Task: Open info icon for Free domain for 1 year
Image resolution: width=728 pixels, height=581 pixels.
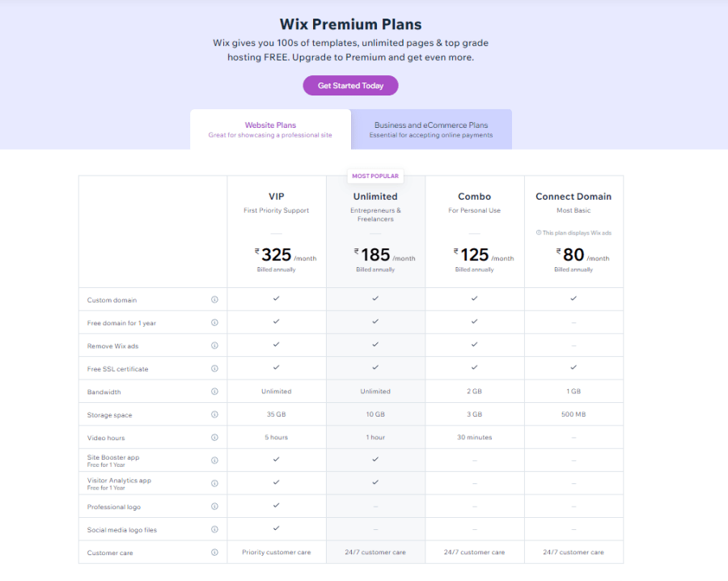Action: tap(214, 322)
